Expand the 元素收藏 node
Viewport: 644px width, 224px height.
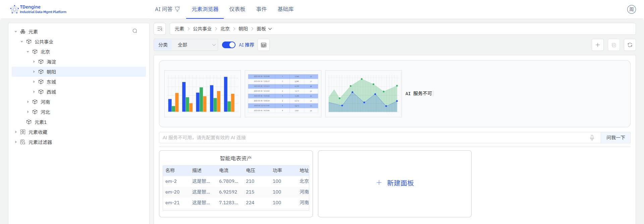click(x=16, y=132)
